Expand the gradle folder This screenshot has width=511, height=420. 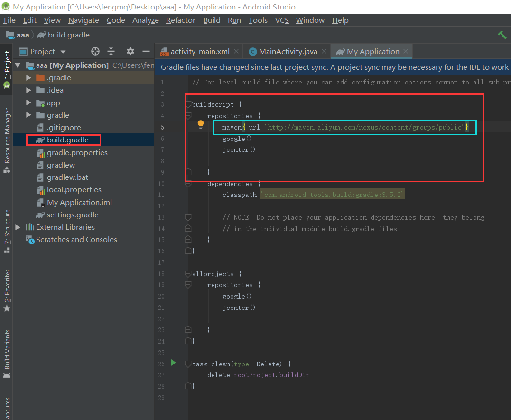pos(28,115)
